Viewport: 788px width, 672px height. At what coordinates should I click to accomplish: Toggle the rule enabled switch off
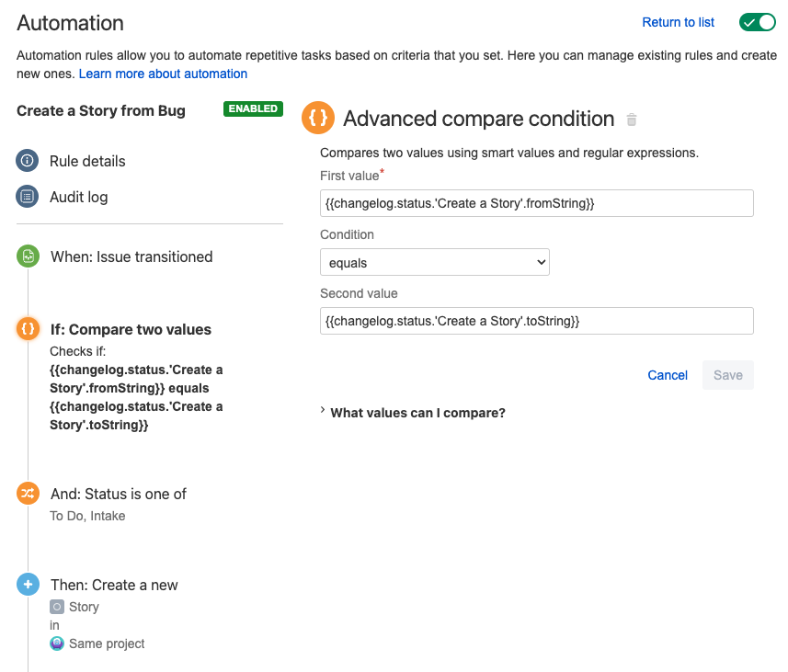(758, 23)
